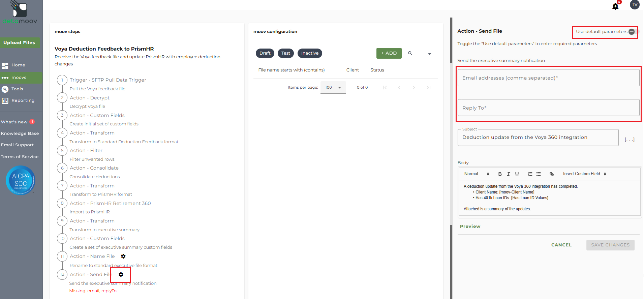Open Items per page dropdown

[333, 88]
